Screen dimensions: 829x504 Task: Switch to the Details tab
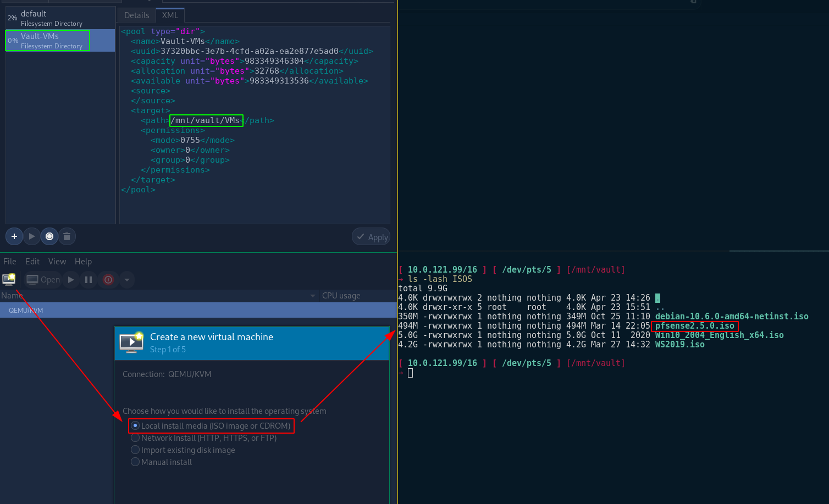click(x=137, y=15)
